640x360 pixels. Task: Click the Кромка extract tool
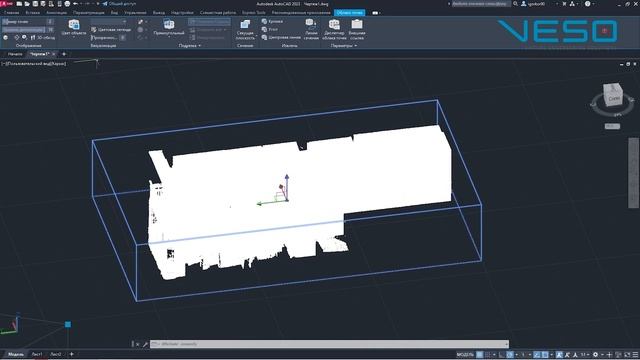pyautogui.click(x=272, y=21)
